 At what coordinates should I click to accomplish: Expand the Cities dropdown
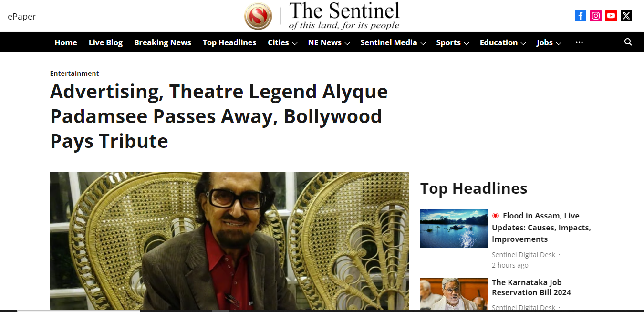pyautogui.click(x=282, y=42)
